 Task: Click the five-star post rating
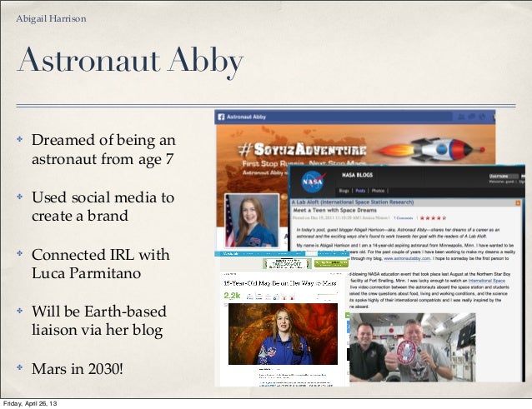tap(433, 218)
